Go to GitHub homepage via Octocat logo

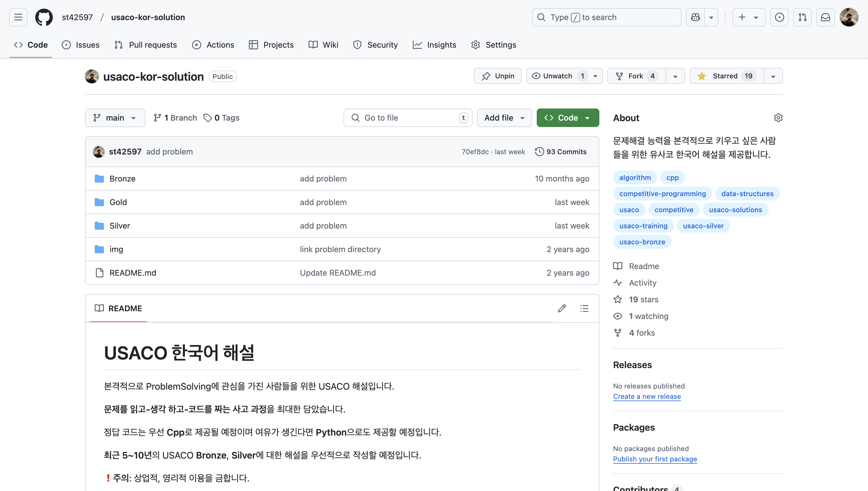point(44,17)
